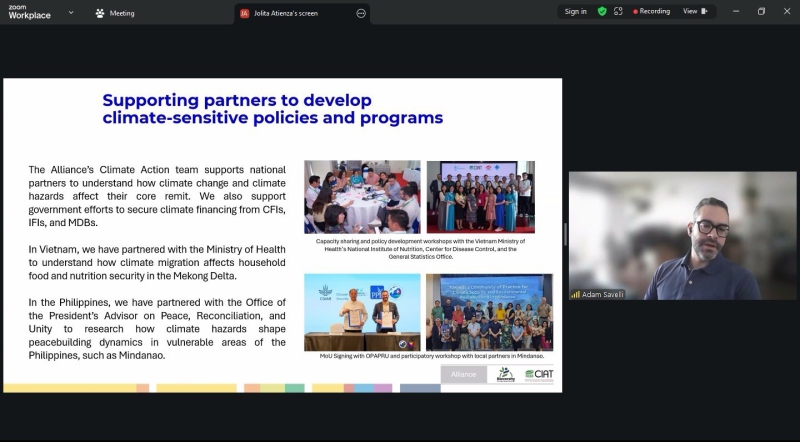800x442 pixels.
Task: Open more options on shared screen tab
Action: [x=360, y=13]
